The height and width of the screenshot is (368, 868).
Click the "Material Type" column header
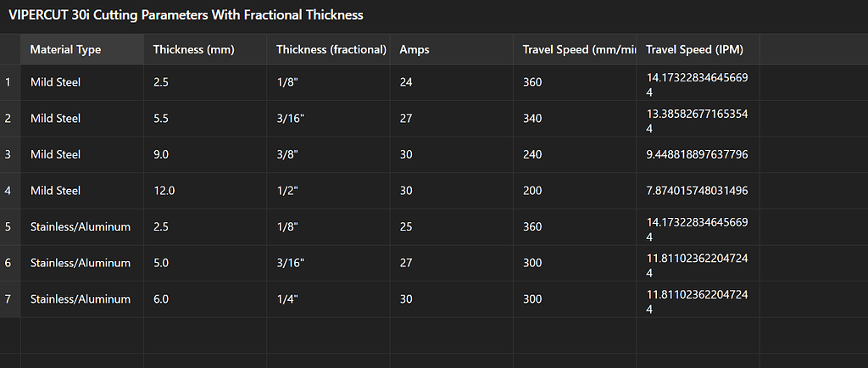[x=65, y=50]
